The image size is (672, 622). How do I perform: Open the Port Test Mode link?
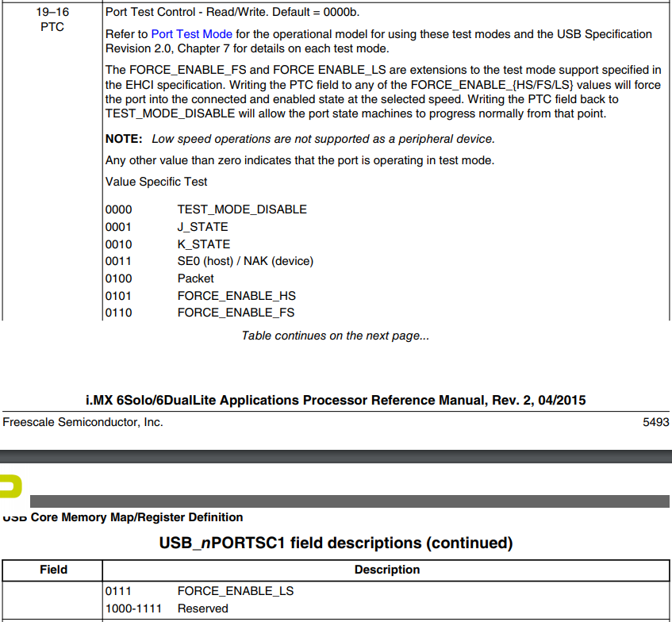[x=191, y=34]
